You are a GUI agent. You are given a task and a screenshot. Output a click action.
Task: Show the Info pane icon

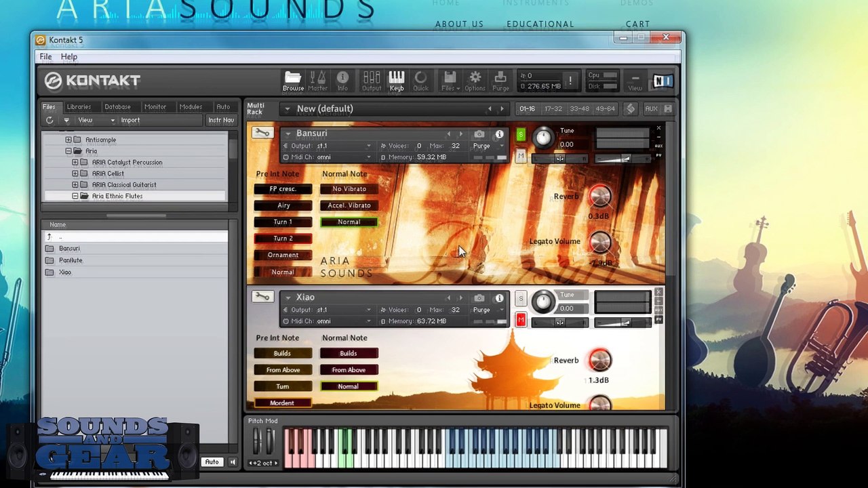[x=342, y=81]
